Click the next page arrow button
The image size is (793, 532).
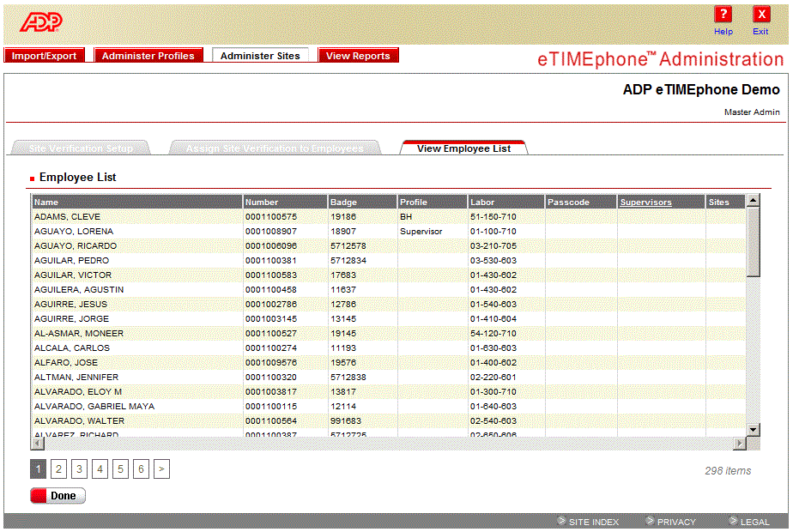[x=162, y=469]
